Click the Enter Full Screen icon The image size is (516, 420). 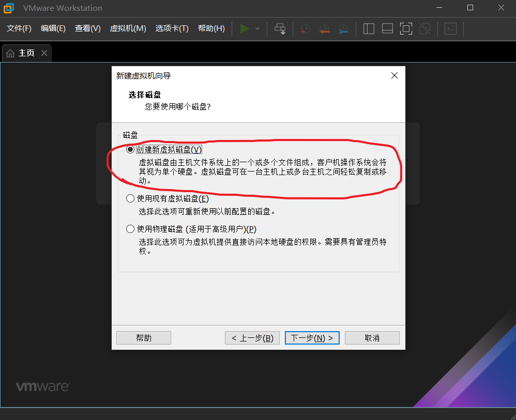point(406,28)
